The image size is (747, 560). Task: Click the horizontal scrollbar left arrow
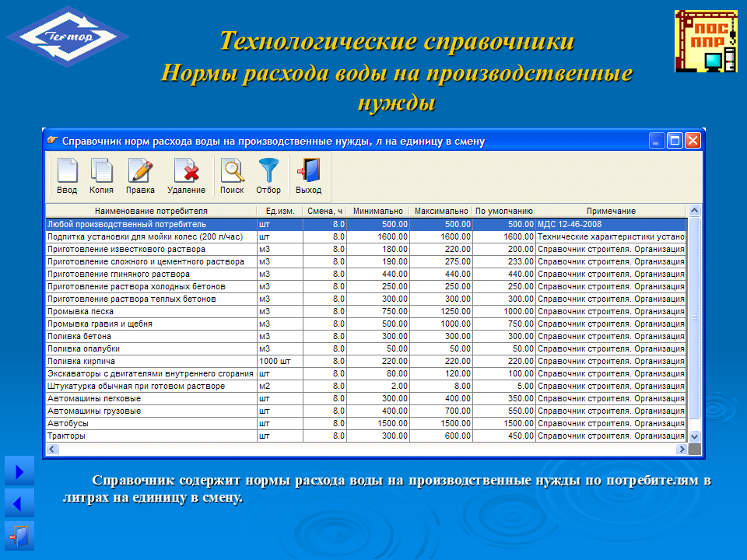tap(52, 449)
